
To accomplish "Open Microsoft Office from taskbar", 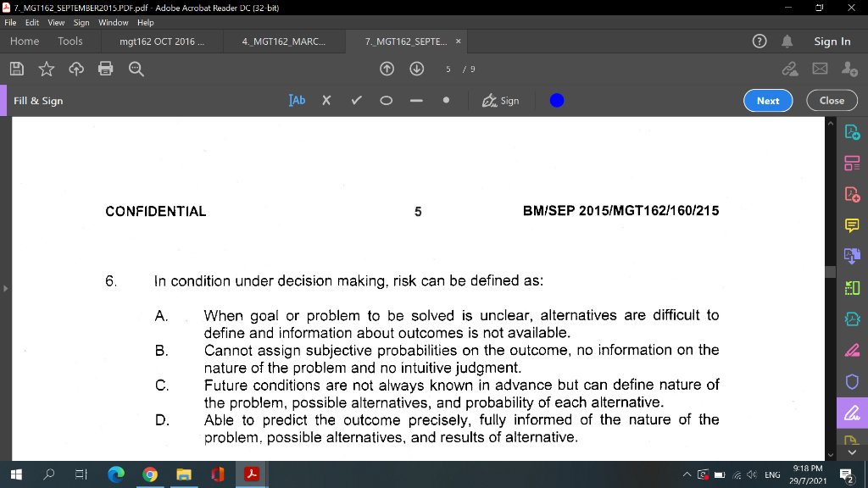I will [x=218, y=474].
